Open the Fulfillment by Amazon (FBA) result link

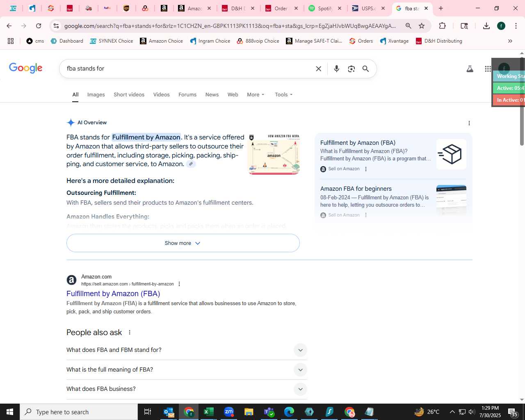(x=113, y=294)
